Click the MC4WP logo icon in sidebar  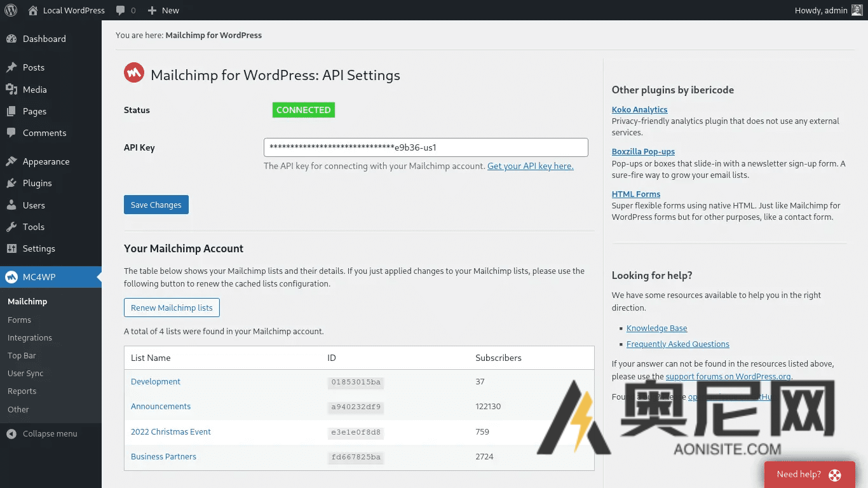click(11, 277)
